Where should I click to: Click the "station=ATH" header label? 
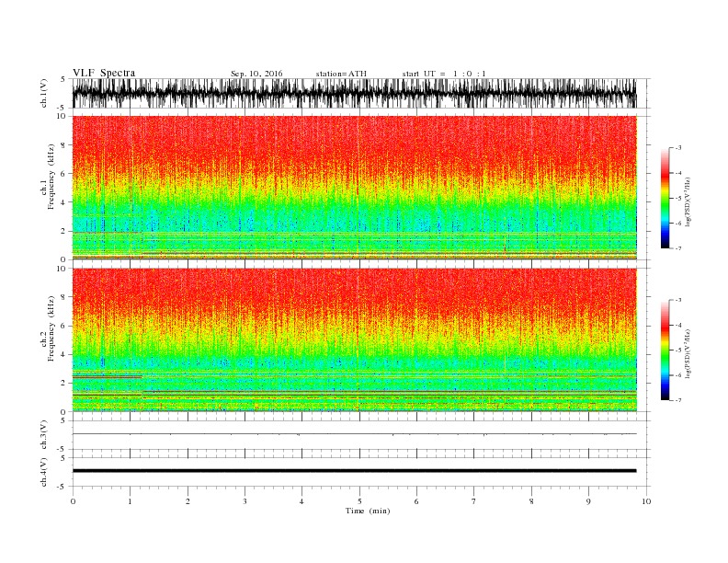341,74
